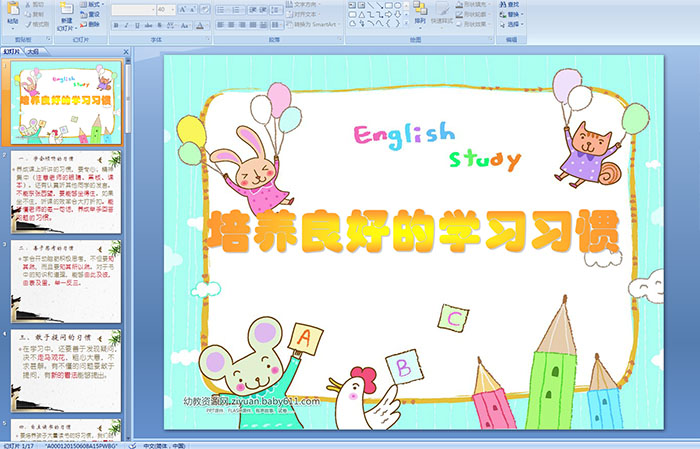The width and height of the screenshot is (700, 449).
Task: Open Replace (替换) dropdown
Action: click(x=512, y=14)
